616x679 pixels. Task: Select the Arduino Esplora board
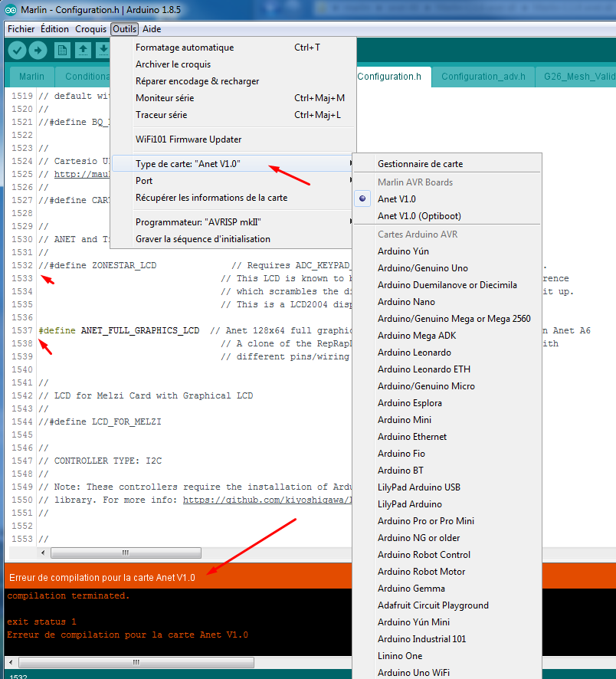[447, 403]
